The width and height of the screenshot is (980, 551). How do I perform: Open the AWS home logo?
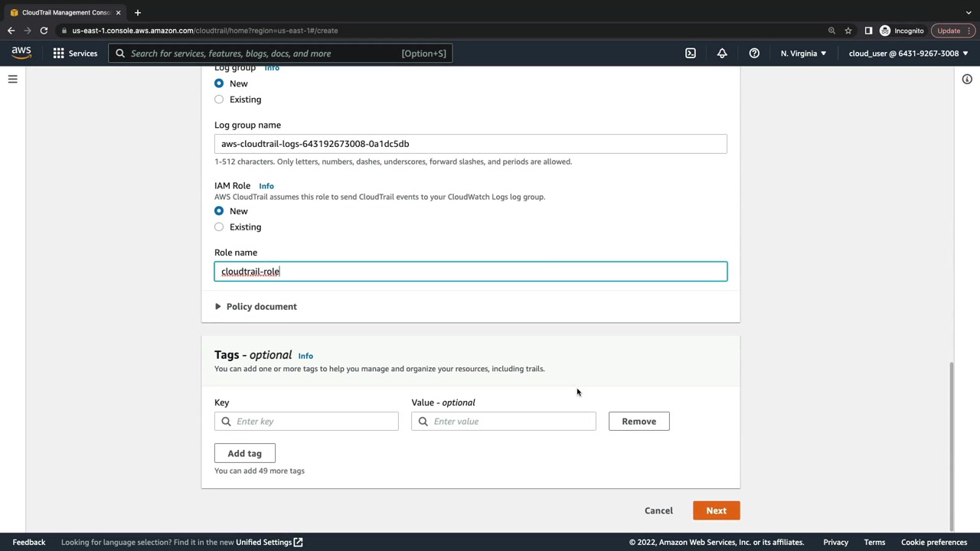[x=21, y=53]
